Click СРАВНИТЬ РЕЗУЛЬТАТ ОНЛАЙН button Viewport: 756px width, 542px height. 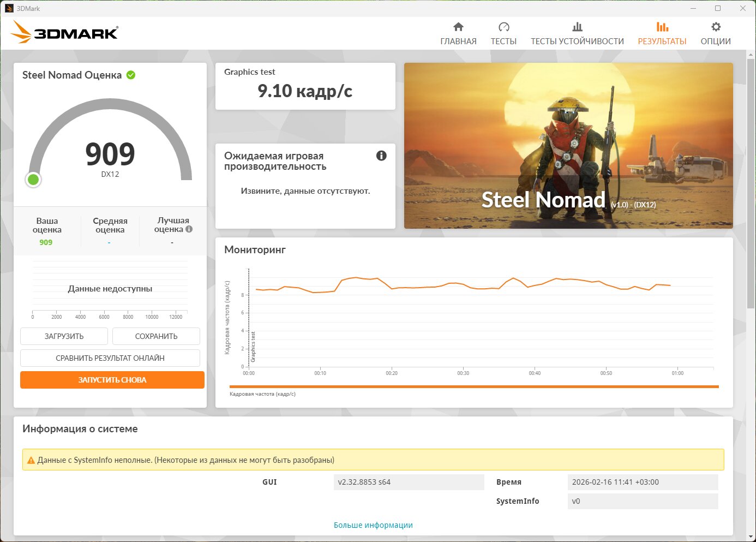[x=110, y=358]
